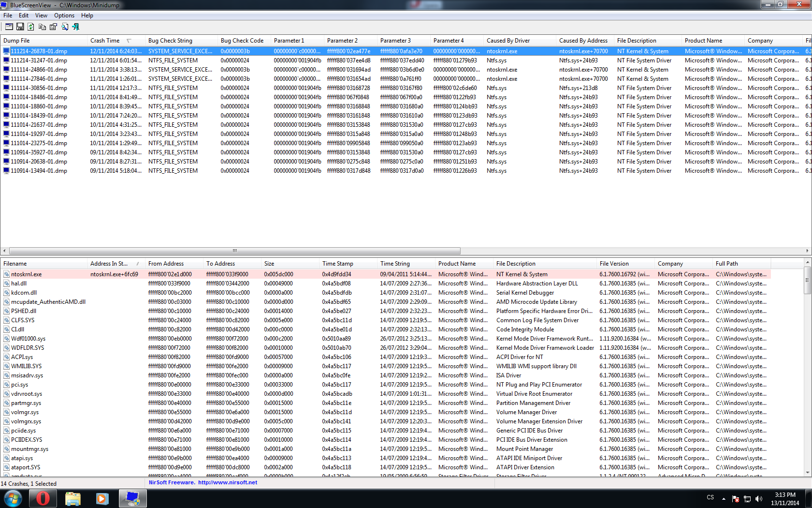Open the Options menu
Viewport: 812px width, 508px height.
click(x=64, y=15)
